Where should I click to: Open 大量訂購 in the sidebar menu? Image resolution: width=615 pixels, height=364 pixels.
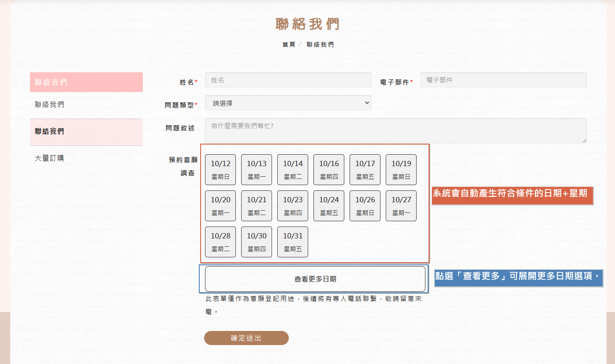point(49,158)
